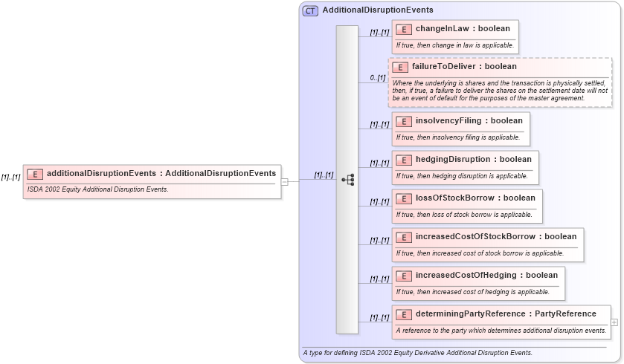Click the [1]..[1] cardinality of increasedCostOfHedging
Image resolution: width=624 pixels, height=364 pixels.
tap(379, 279)
